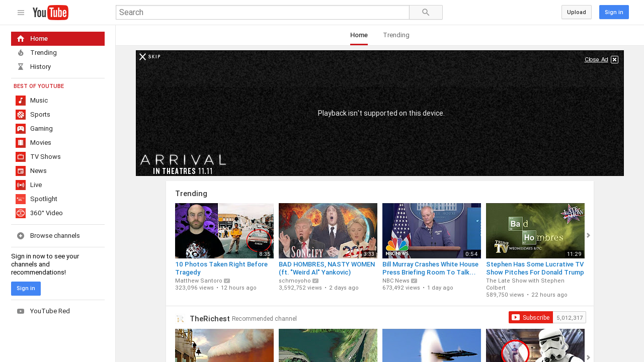Open the 360° Video channel icon
The width and height of the screenshot is (644, 362).
click(21, 213)
